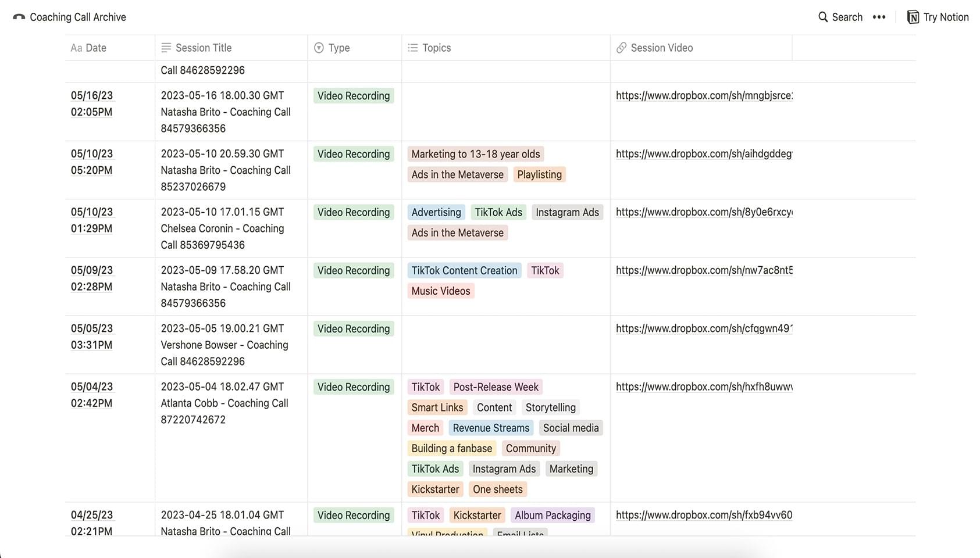Click the Revenue Streams topic tag
Viewport: 980px width, 558px height.
(x=491, y=428)
